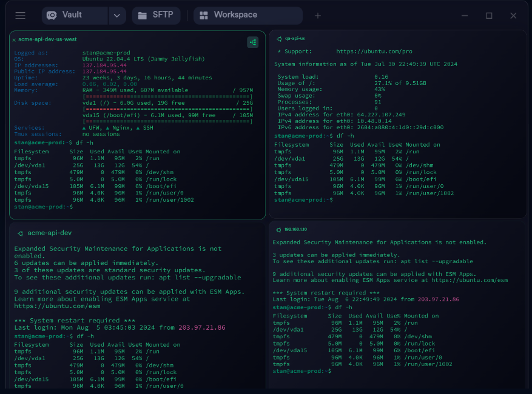Click 'Ubuntu 22.04.4 LTS (Jammy Jellyfish)' text
The image size is (532, 394).
(144, 59)
